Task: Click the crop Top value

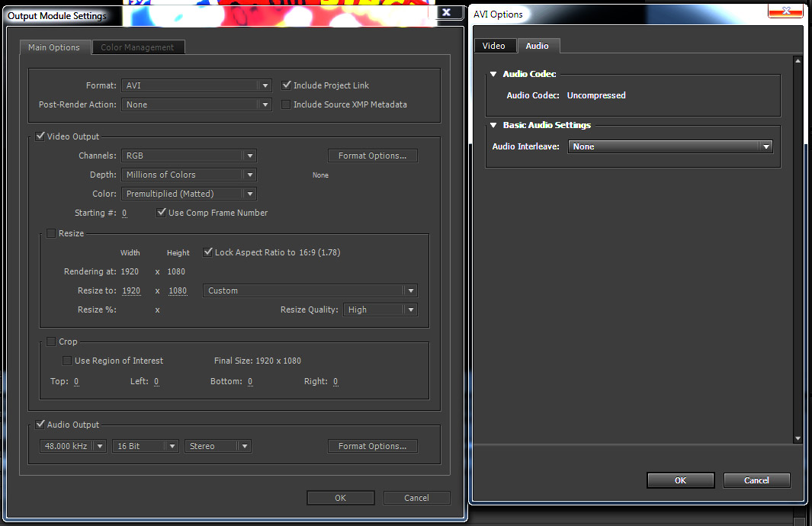Action: tap(76, 382)
